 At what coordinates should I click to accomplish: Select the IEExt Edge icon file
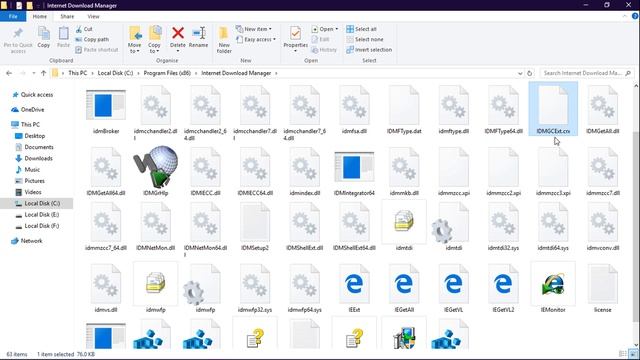tap(354, 284)
